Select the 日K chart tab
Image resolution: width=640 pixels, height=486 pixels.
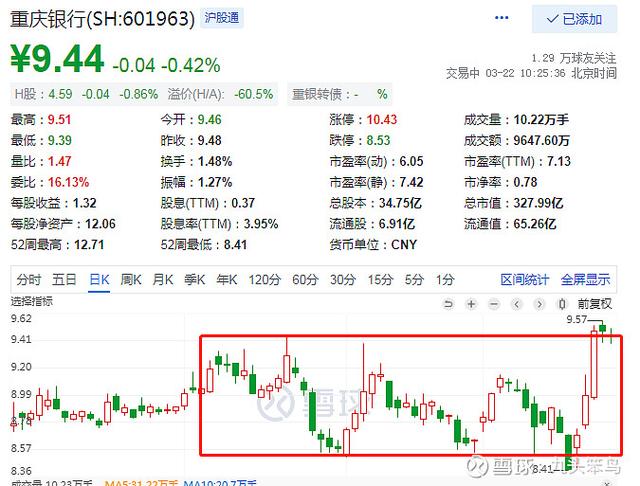[x=99, y=280]
